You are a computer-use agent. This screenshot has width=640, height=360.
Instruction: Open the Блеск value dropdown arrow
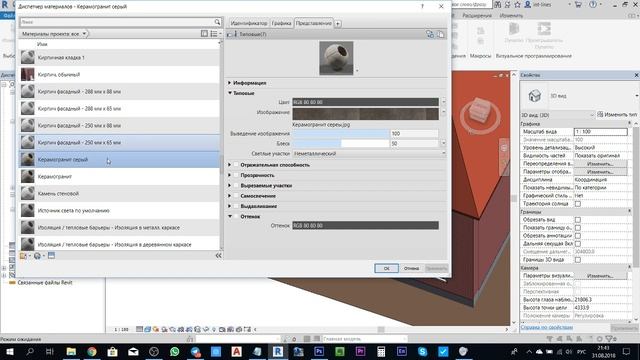click(x=444, y=144)
